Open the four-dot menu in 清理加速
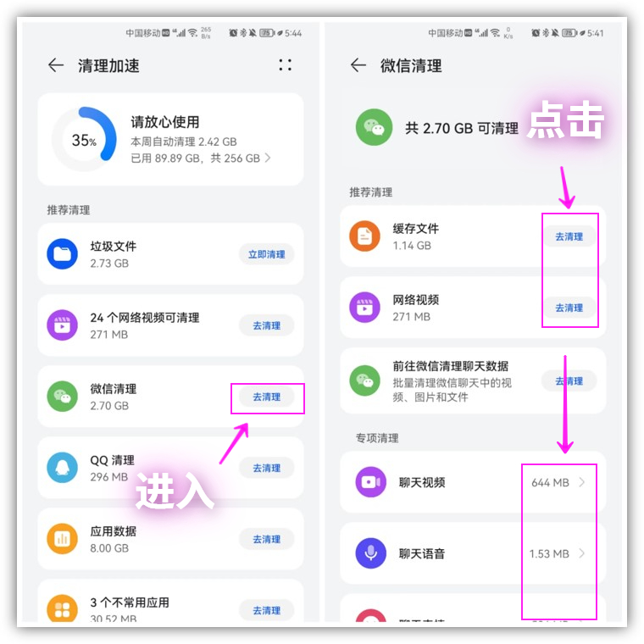Viewport: 644px width, 644px height. [285, 65]
